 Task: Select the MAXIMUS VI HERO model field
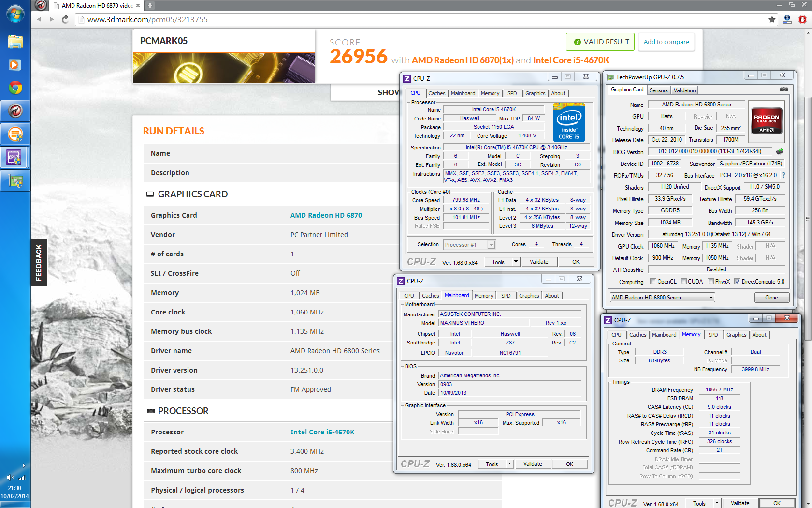coord(484,323)
